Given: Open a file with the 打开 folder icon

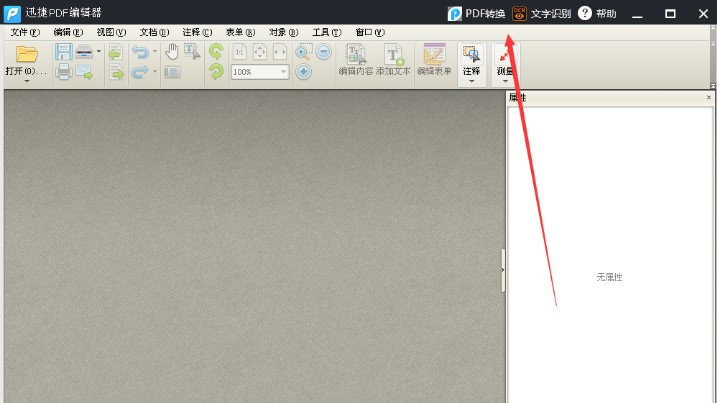Looking at the screenshot, I should click(x=27, y=54).
